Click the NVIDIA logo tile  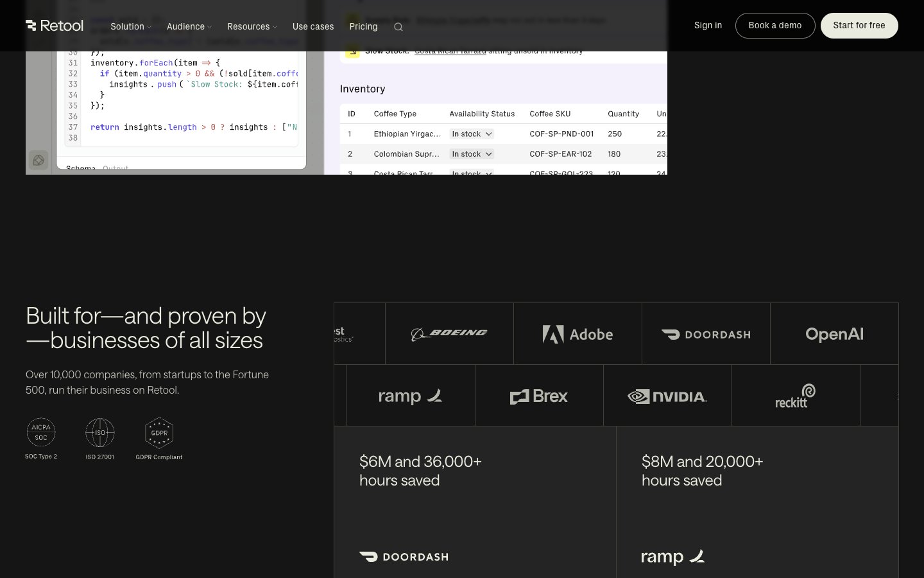point(667,396)
